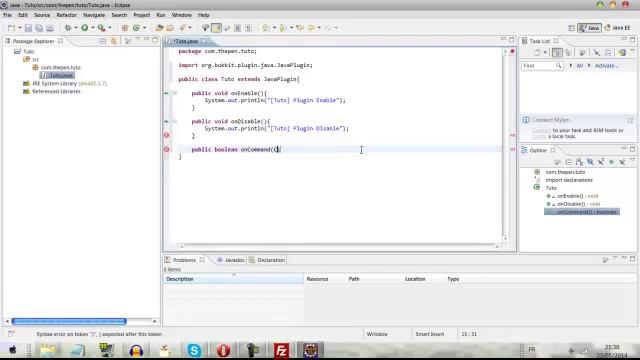The width and height of the screenshot is (640, 360).
Task: Open the Debug dropdown arrow
Action: 76,28
